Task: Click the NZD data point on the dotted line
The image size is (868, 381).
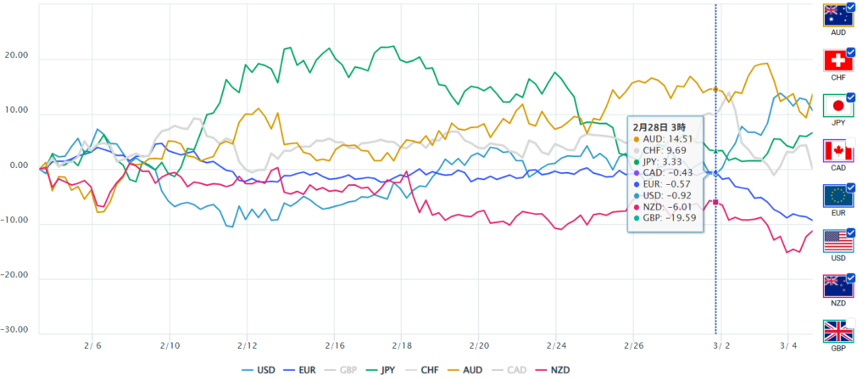Action: pyautogui.click(x=715, y=202)
